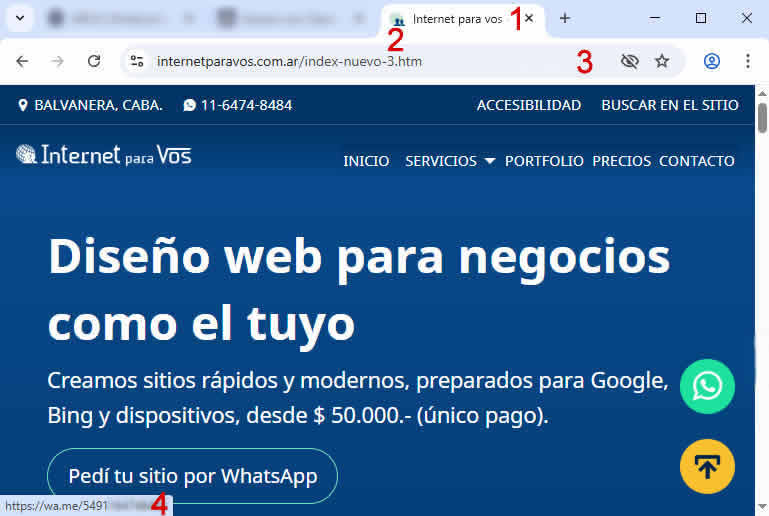Viewport: 769px width, 516px height.
Task: Open the PORTFOLIO menu item
Action: (x=544, y=161)
